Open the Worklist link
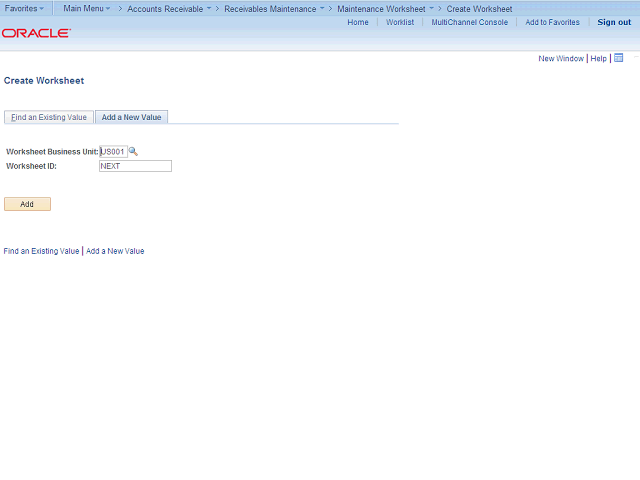 pos(400,22)
